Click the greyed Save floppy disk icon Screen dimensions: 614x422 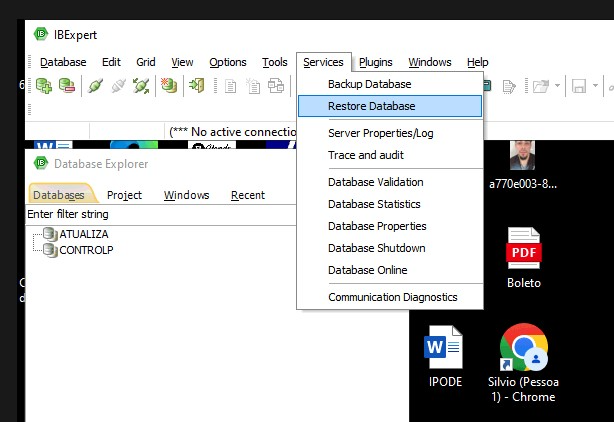pyautogui.click(x=579, y=86)
